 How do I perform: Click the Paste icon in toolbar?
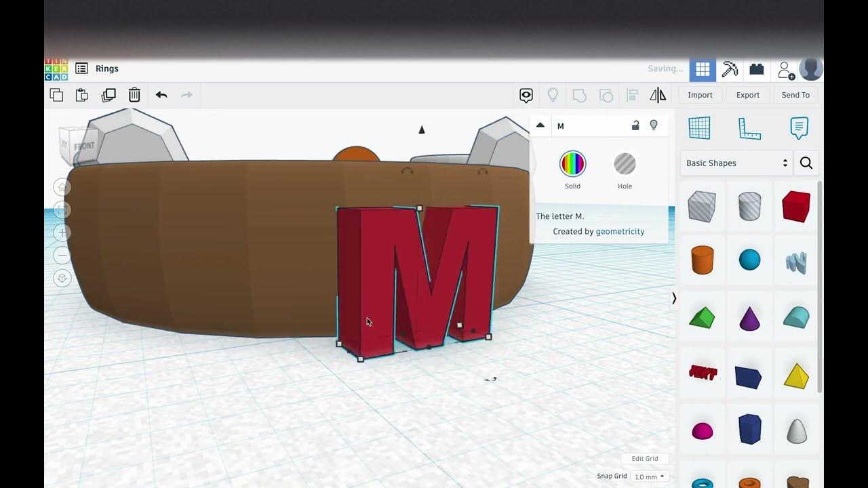82,95
